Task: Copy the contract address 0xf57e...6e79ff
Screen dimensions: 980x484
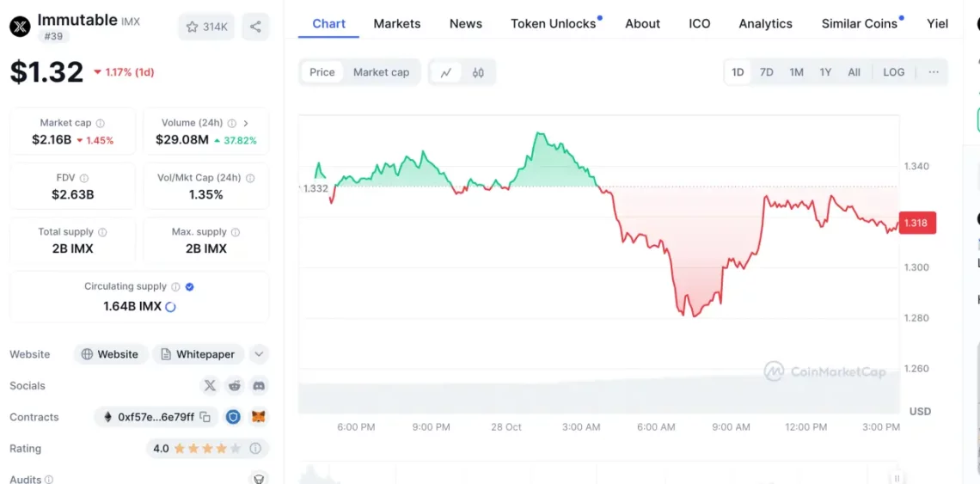Action: coord(205,417)
